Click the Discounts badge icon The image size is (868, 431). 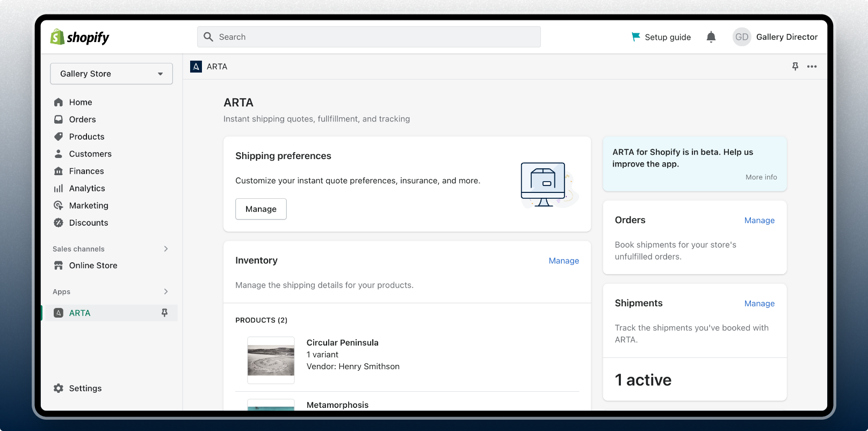(59, 222)
